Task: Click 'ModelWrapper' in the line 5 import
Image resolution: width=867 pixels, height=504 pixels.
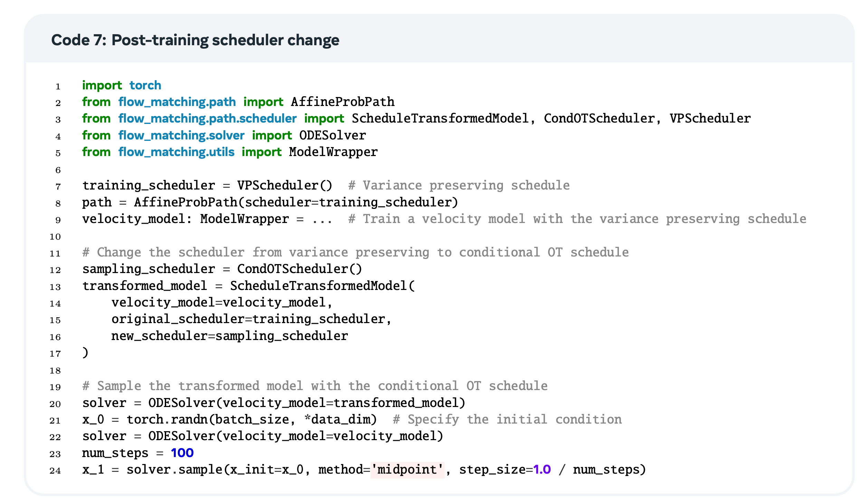Action: 333,152
